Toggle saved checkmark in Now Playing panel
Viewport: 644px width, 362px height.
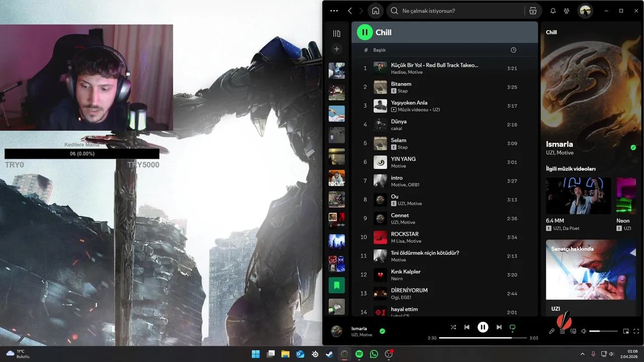tap(633, 148)
